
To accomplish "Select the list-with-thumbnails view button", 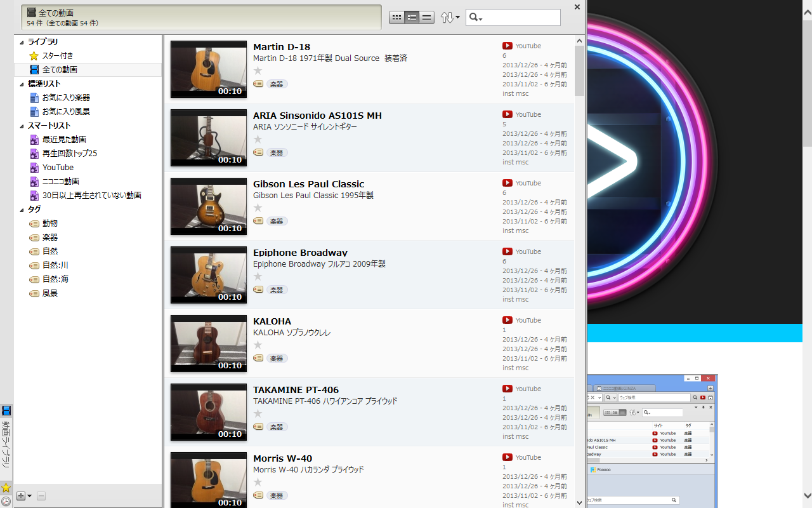I will pyautogui.click(x=412, y=18).
